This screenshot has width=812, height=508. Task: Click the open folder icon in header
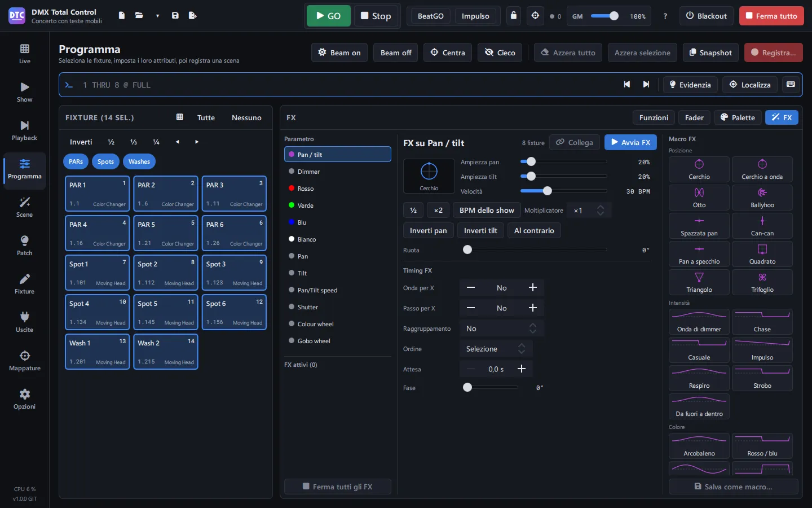[x=139, y=16]
